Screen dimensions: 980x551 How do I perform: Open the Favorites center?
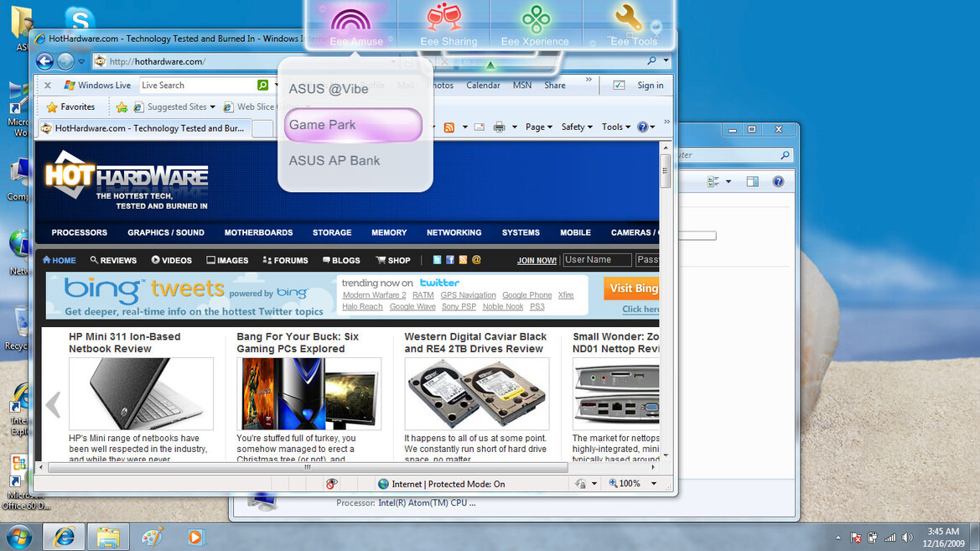[70, 107]
